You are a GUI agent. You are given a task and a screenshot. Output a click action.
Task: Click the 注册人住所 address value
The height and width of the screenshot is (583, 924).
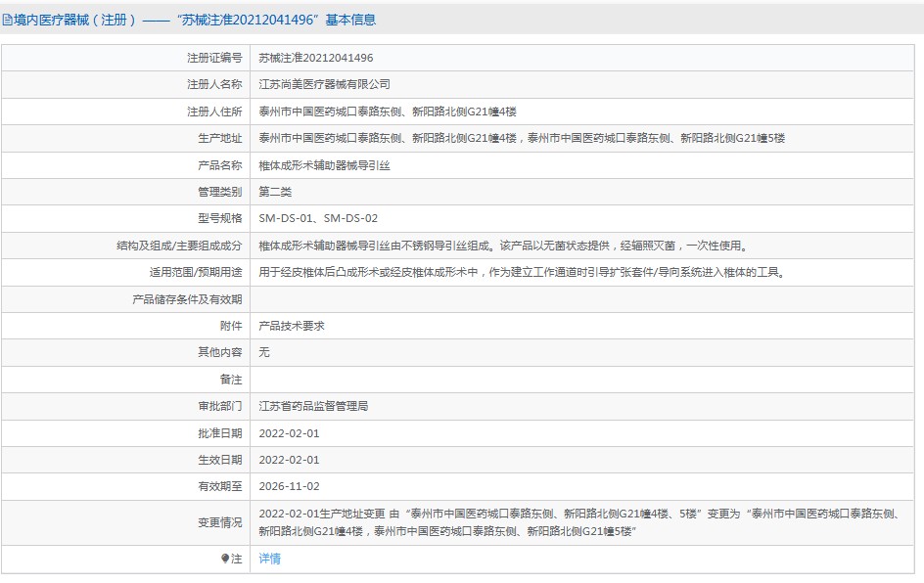(x=387, y=112)
